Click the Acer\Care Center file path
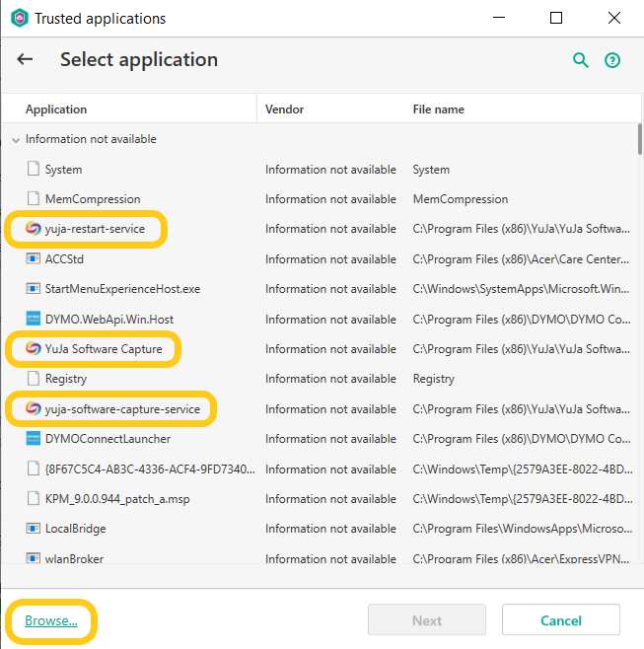The image size is (644, 649). pyautogui.click(x=521, y=259)
